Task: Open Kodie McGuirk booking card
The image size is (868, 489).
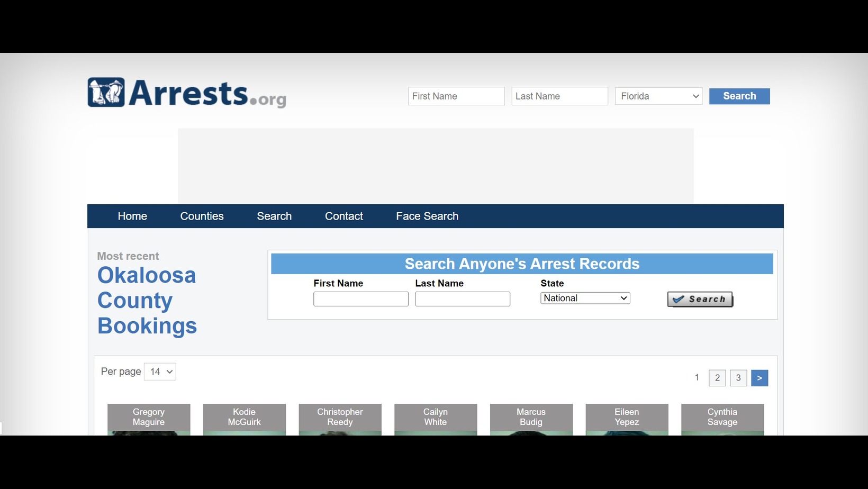Action: click(245, 419)
